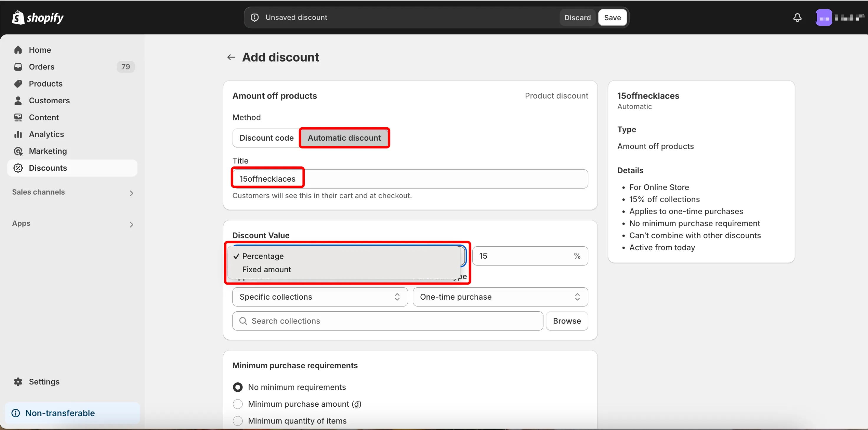The width and height of the screenshot is (868, 430).
Task: Click the Orders count badge 79
Action: point(126,67)
